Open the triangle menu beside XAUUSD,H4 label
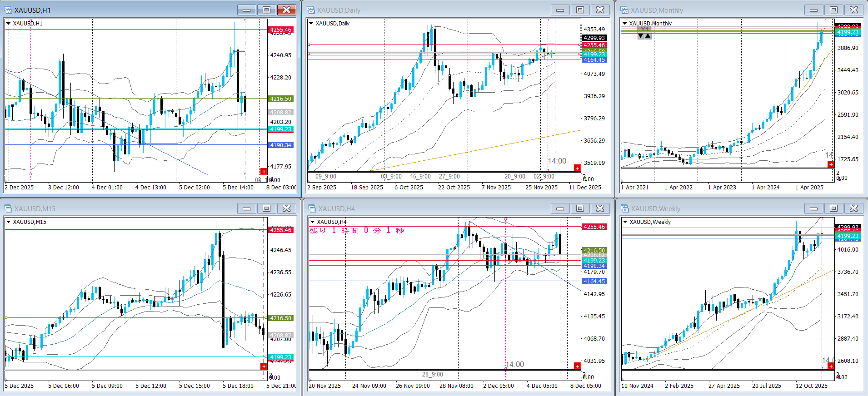868x396 pixels. point(312,222)
